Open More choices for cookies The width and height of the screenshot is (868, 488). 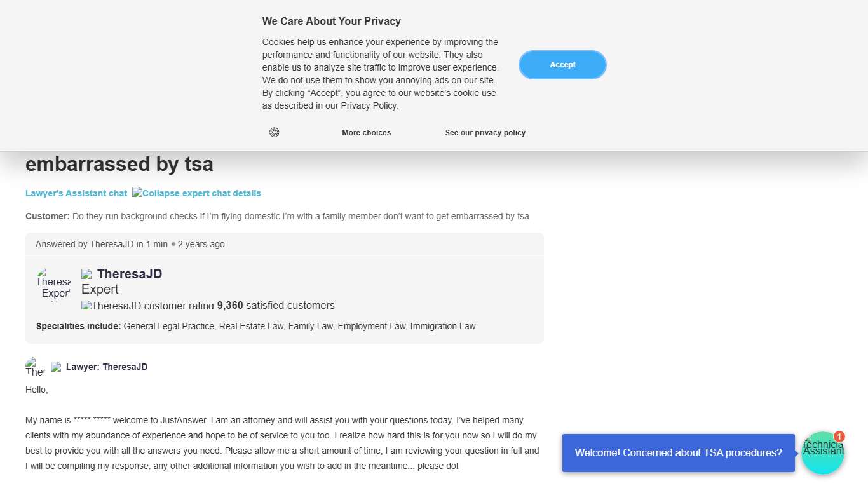point(366,133)
